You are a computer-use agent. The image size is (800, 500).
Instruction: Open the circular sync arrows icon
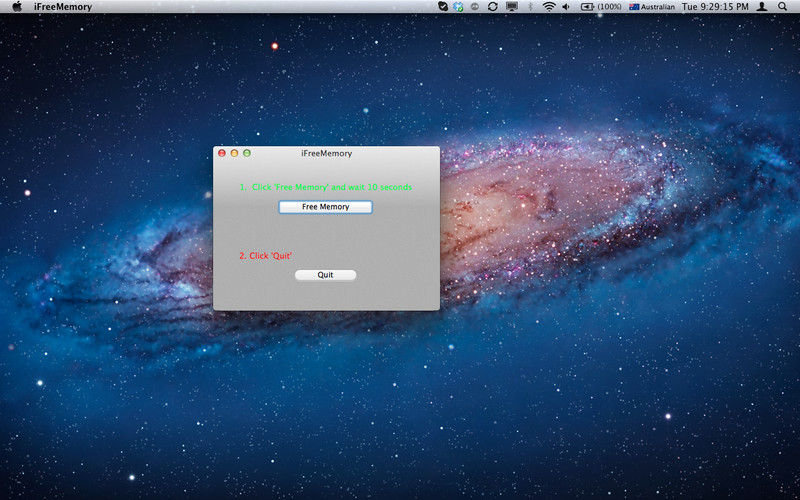tap(492, 7)
